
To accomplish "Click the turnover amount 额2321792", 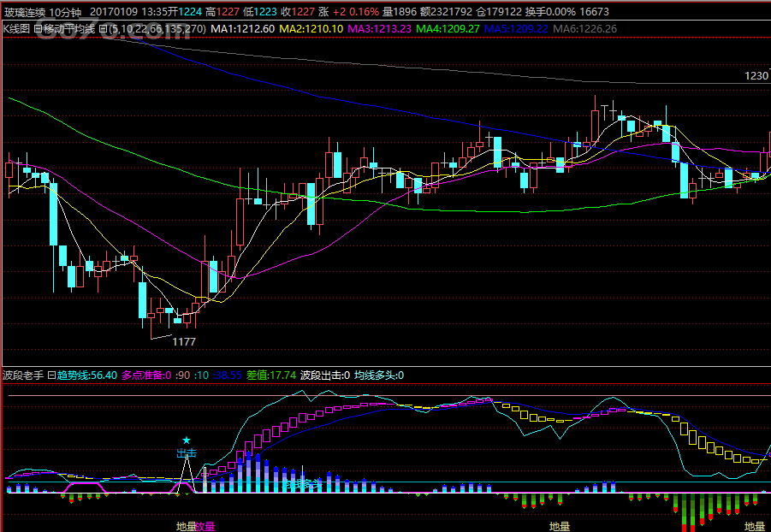I will click(x=446, y=11).
